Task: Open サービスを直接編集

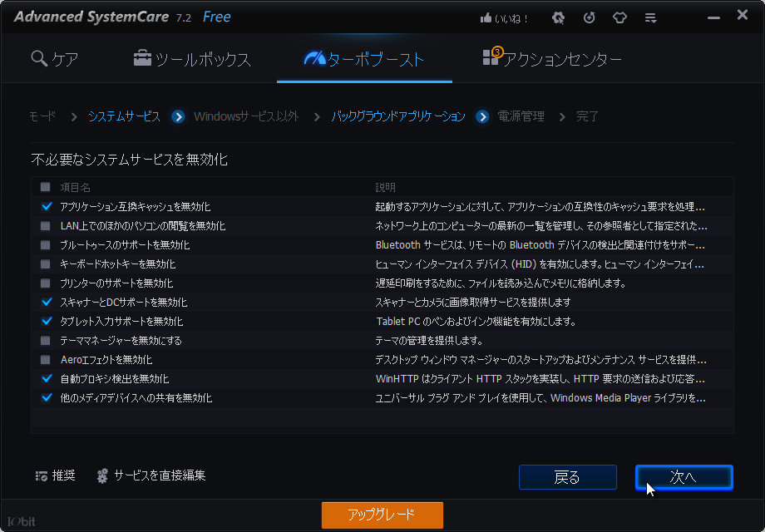Action: coord(160,475)
